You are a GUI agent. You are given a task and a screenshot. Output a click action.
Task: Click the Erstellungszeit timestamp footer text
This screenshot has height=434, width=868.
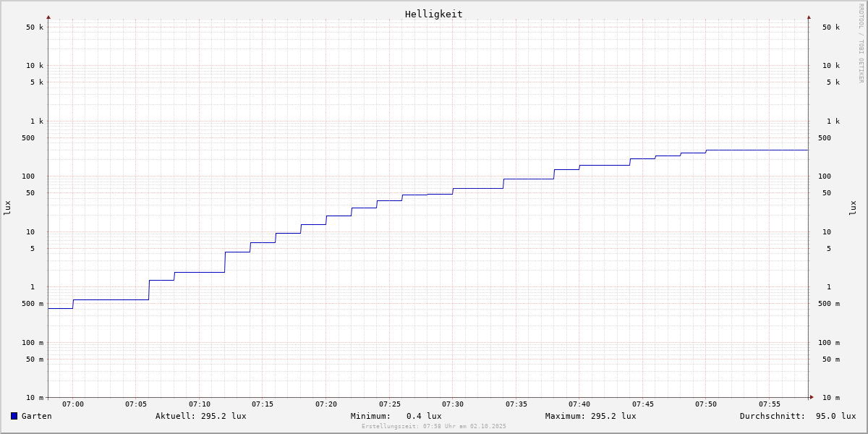point(434,426)
